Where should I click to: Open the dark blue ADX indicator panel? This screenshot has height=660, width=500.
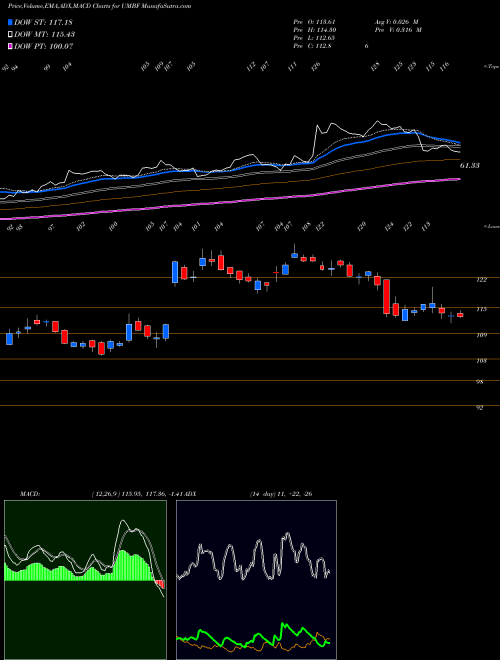[256, 580]
